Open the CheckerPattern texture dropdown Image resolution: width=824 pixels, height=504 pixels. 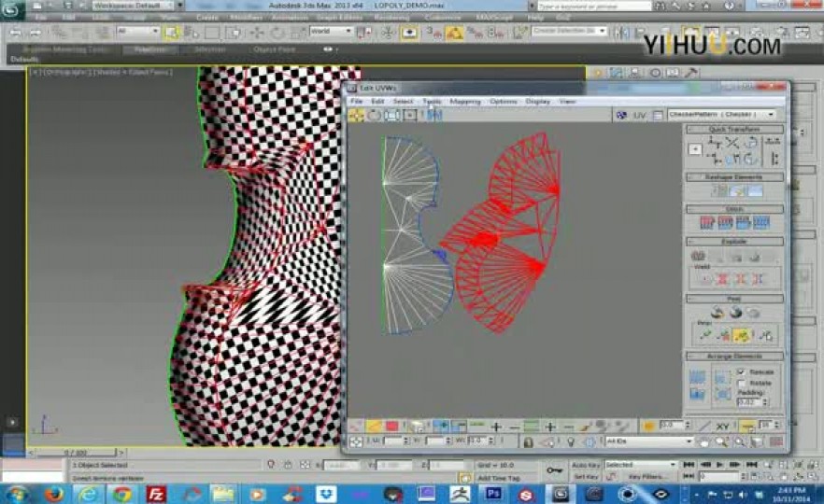[x=722, y=115]
